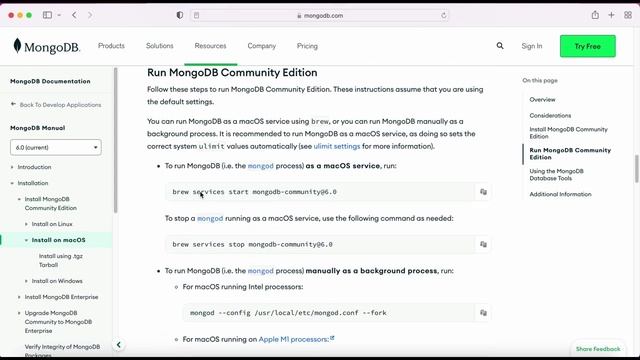The image size is (640, 360).
Task: Click the MongoDB Documentation heading
Action: 50,81
